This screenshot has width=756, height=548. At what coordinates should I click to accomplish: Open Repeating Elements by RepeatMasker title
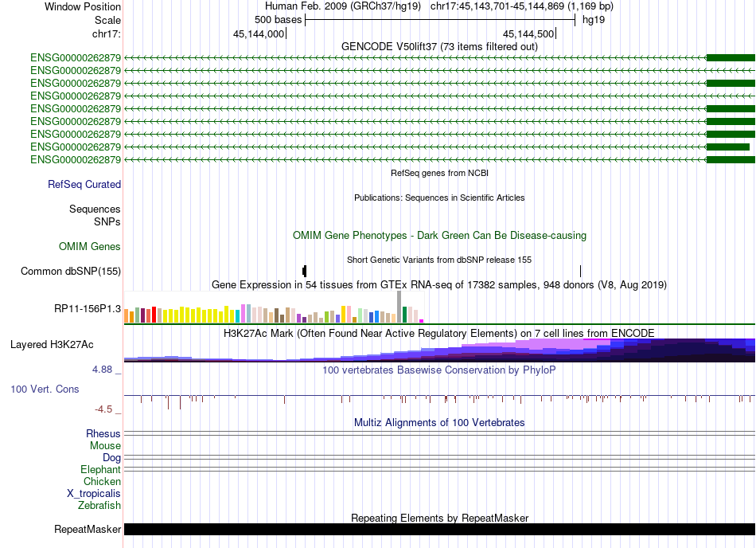439,518
